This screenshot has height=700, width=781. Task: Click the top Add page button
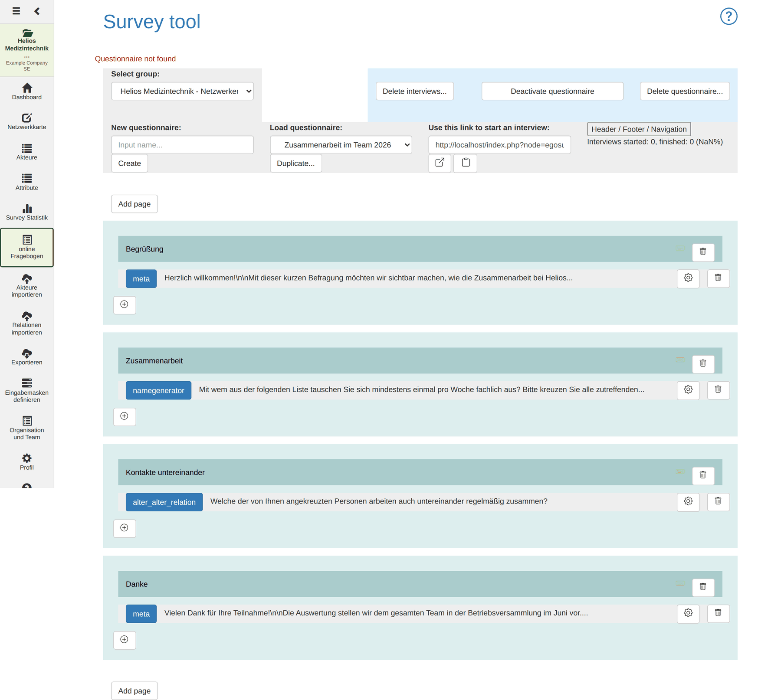point(135,204)
